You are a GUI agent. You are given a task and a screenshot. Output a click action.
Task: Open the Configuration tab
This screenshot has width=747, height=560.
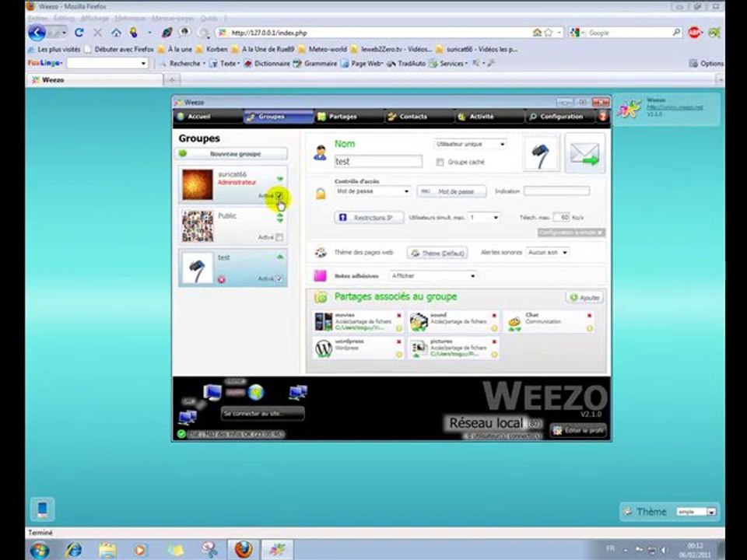(x=560, y=117)
